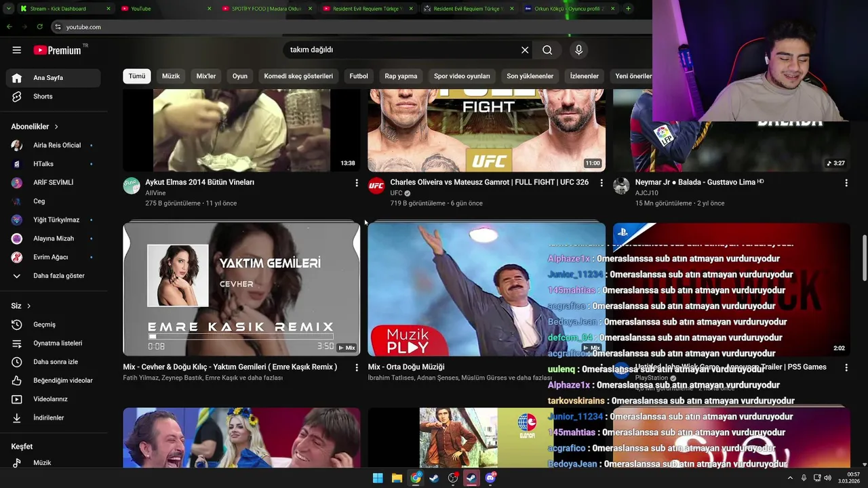
Task: Click the page vertical scrollbar thumb
Action: point(864,258)
